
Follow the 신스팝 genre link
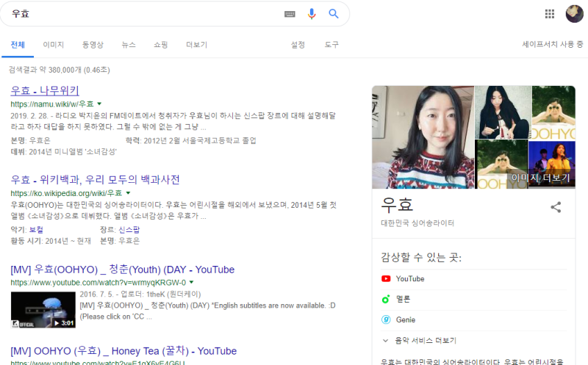pos(129,230)
